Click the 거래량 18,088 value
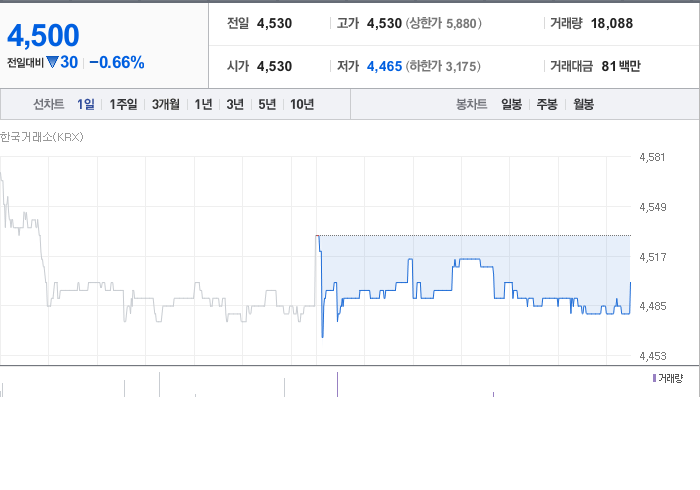 [x=612, y=23]
